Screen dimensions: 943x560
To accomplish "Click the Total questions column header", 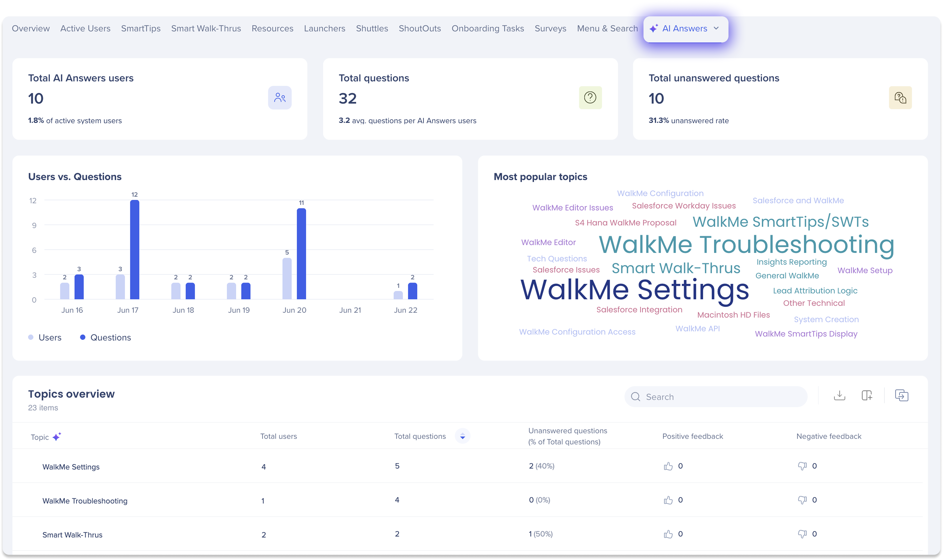I will tap(420, 436).
